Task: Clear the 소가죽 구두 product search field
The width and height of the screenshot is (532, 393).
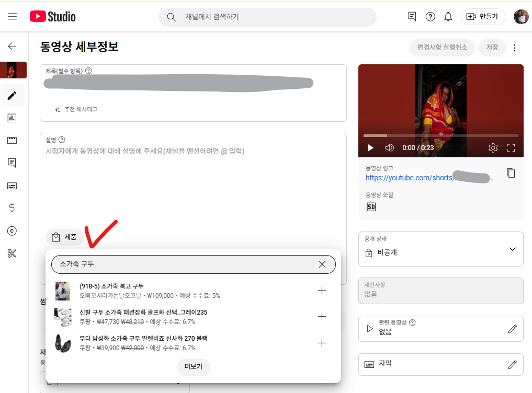Action: point(322,264)
